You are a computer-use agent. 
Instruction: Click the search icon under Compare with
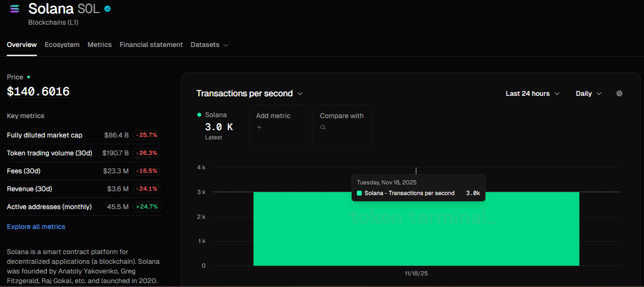pos(323,127)
